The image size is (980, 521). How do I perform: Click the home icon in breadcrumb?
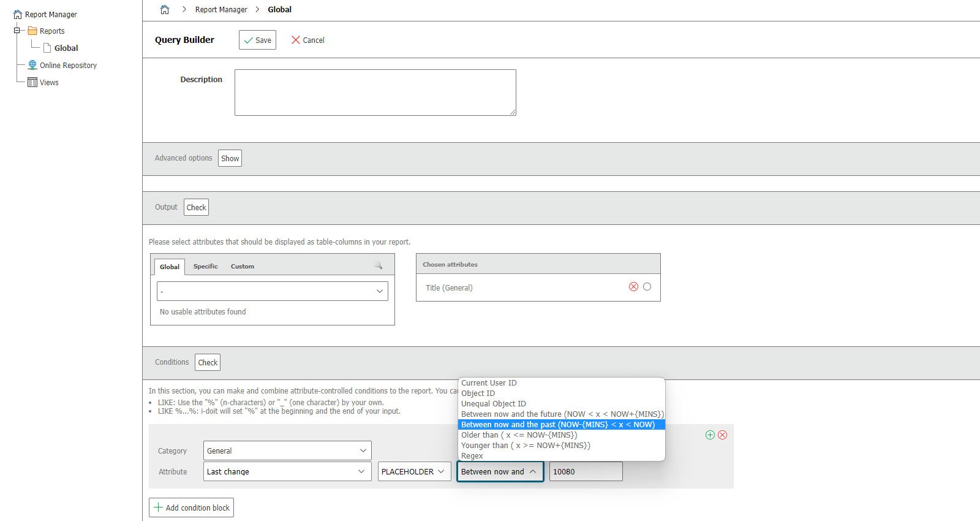164,10
